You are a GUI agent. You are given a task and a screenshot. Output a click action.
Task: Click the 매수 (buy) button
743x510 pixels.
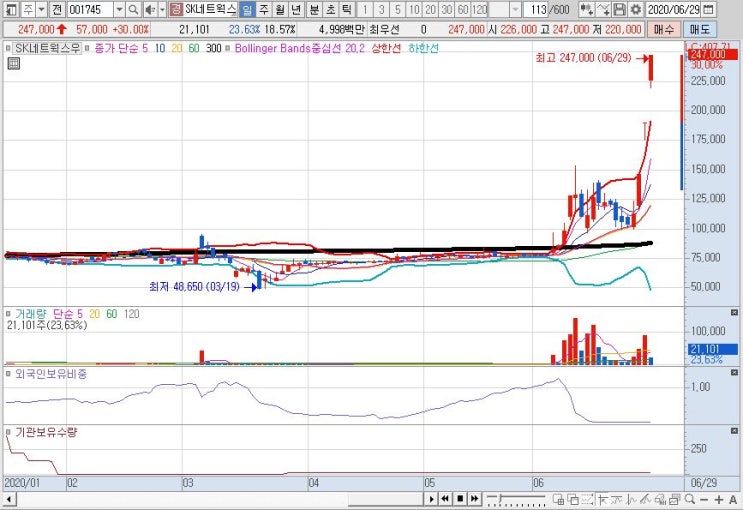tap(663, 29)
